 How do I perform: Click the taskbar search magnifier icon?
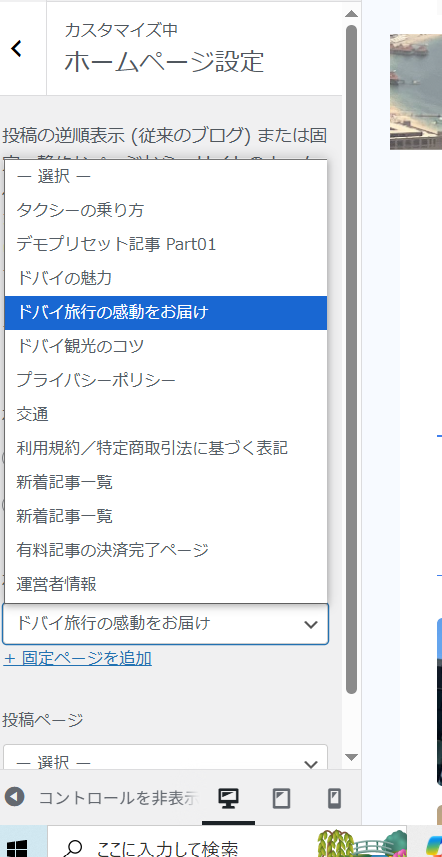[x=72, y=848]
